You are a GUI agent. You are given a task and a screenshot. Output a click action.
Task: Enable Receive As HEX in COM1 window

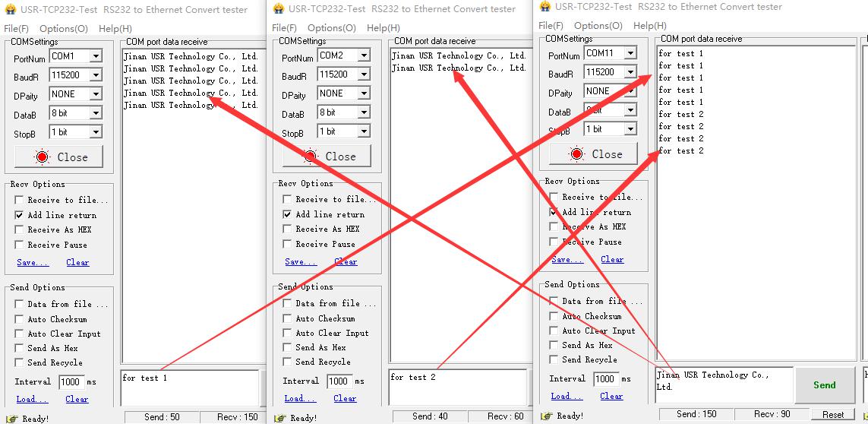pos(20,230)
